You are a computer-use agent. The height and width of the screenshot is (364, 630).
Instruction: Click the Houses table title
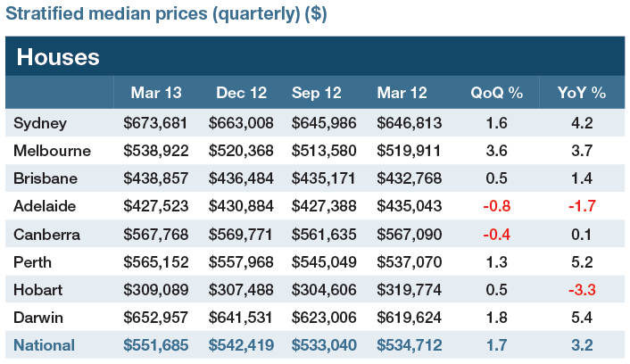point(57,57)
